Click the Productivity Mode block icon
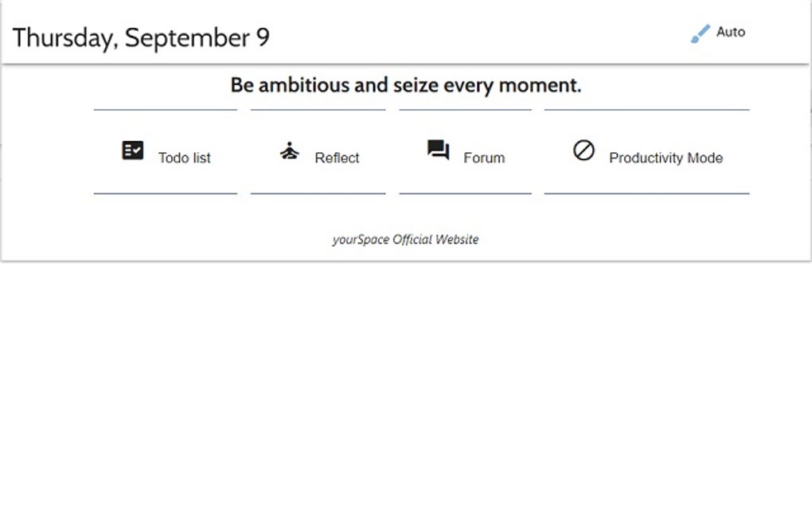812x508 pixels. tap(584, 150)
